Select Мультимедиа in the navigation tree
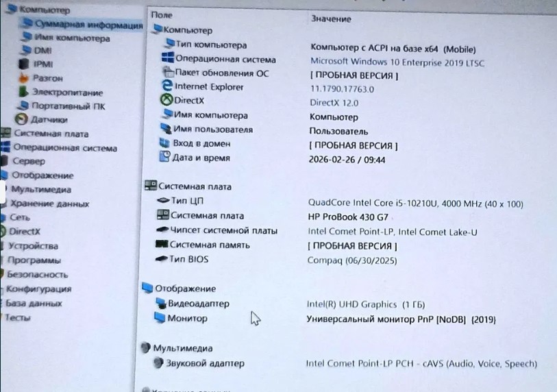This screenshot has height=392, width=557. 41,189
